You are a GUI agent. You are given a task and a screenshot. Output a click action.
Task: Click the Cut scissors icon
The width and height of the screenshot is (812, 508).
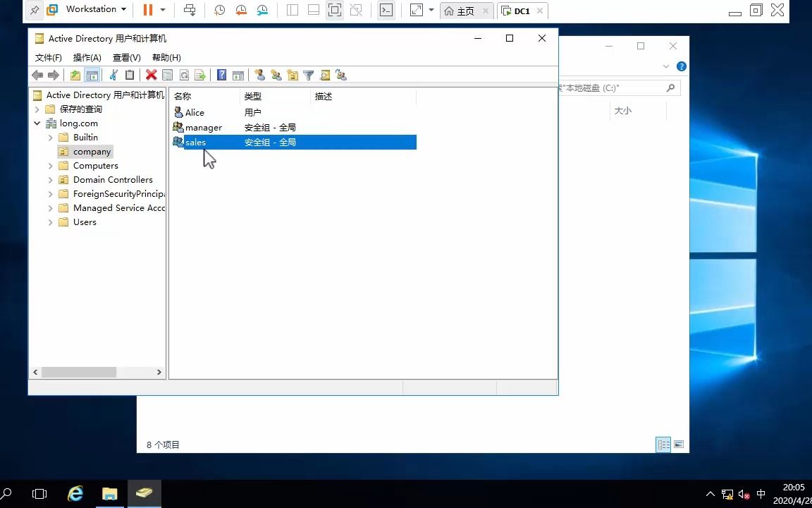point(113,75)
